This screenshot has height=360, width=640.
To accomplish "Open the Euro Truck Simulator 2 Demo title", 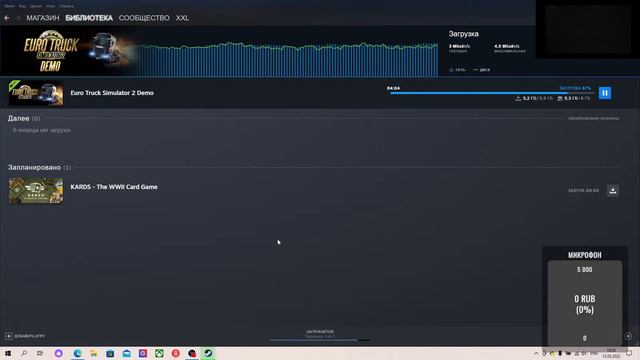I will [x=112, y=93].
